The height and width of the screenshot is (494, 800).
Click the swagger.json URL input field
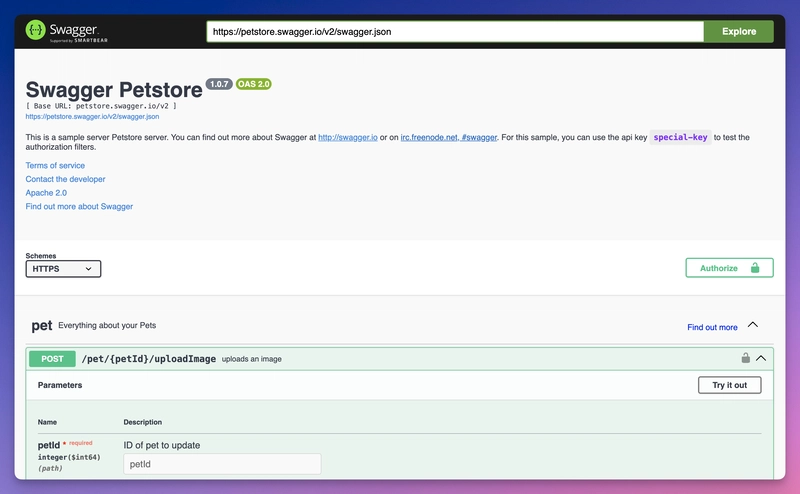(x=455, y=32)
